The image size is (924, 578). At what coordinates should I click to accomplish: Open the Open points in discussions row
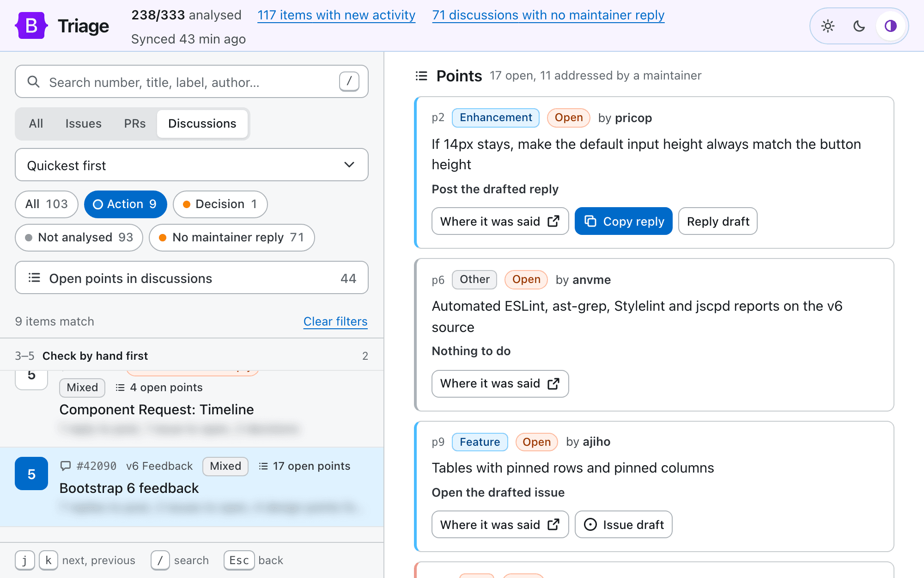[x=192, y=278]
